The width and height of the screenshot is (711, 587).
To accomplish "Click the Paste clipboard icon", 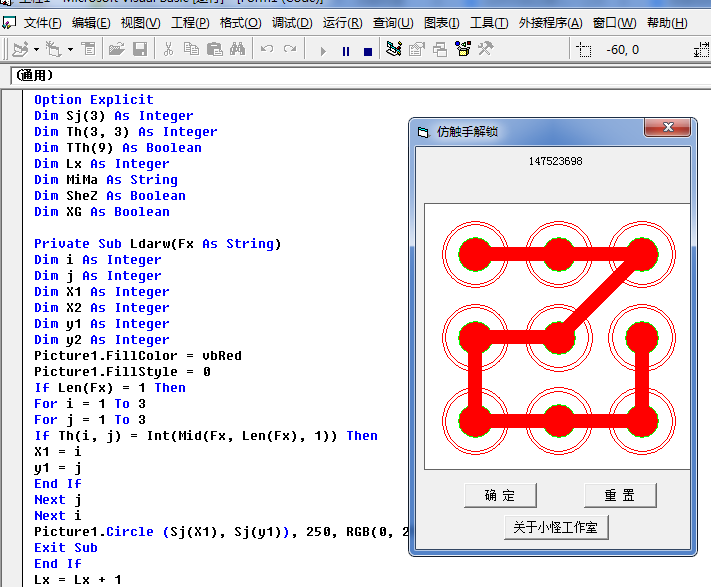I will (x=214, y=49).
